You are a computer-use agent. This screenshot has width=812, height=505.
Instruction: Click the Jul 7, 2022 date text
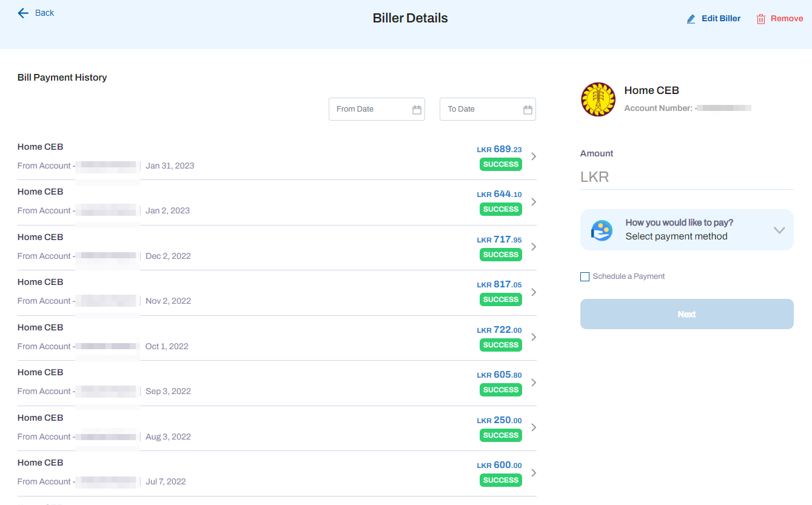coord(166,482)
